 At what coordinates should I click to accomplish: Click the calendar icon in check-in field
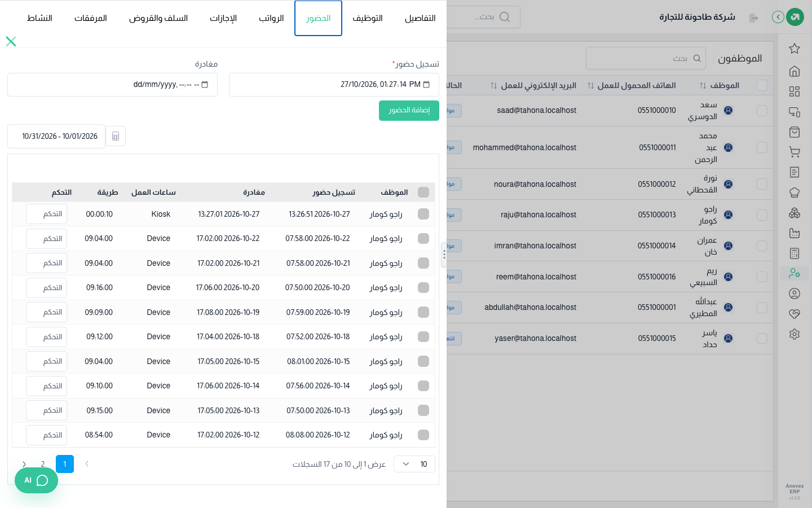point(426,85)
